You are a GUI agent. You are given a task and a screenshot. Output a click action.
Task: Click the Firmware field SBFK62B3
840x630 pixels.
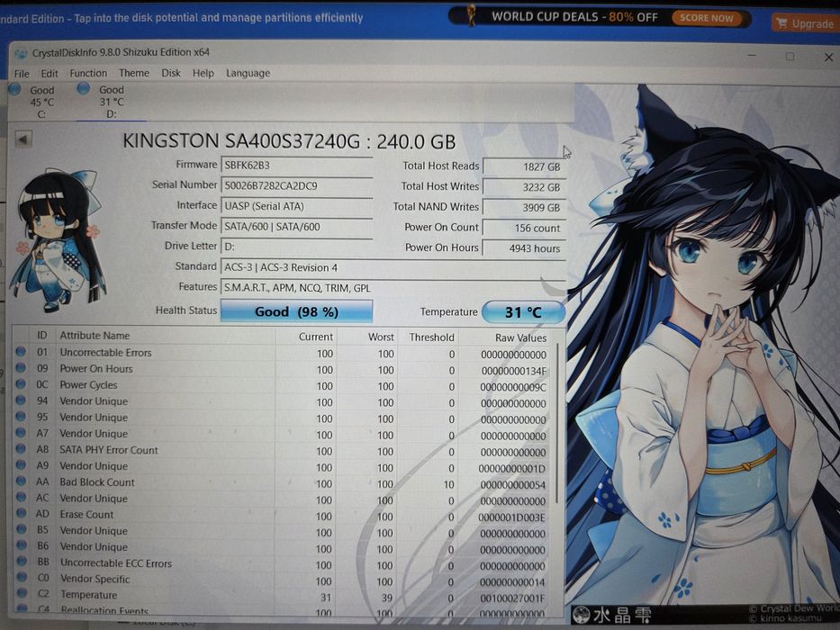point(297,166)
